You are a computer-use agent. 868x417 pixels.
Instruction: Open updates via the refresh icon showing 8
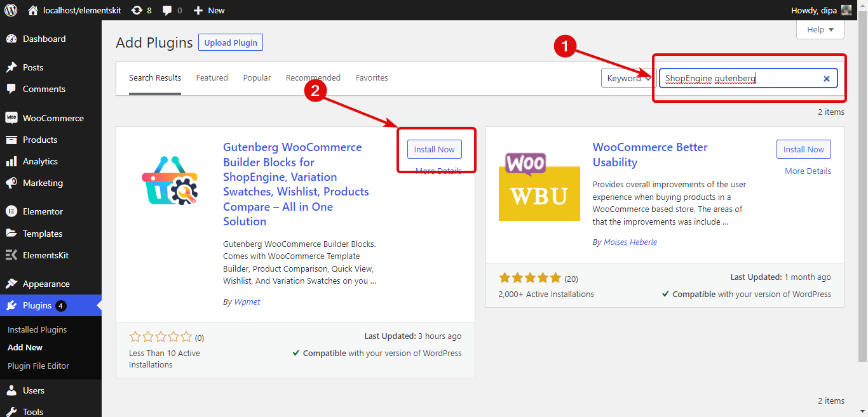pos(136,10)
